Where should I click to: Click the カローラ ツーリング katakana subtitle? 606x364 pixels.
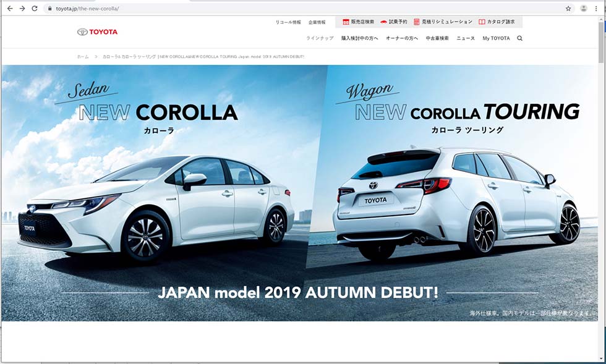pyautogui.click(x=467, y=130)
